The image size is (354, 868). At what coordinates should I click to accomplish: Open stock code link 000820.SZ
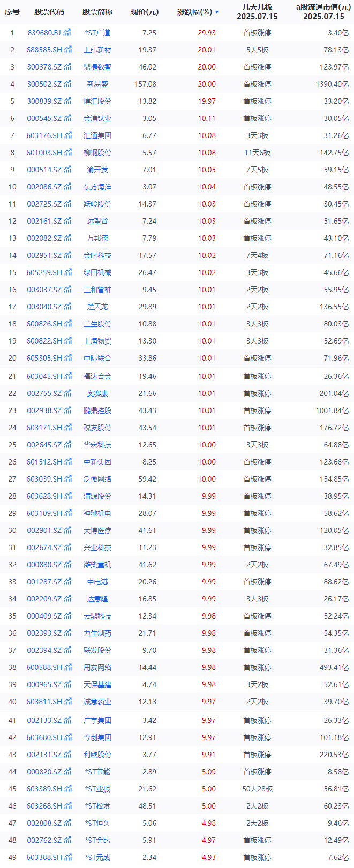click(44, 772)
